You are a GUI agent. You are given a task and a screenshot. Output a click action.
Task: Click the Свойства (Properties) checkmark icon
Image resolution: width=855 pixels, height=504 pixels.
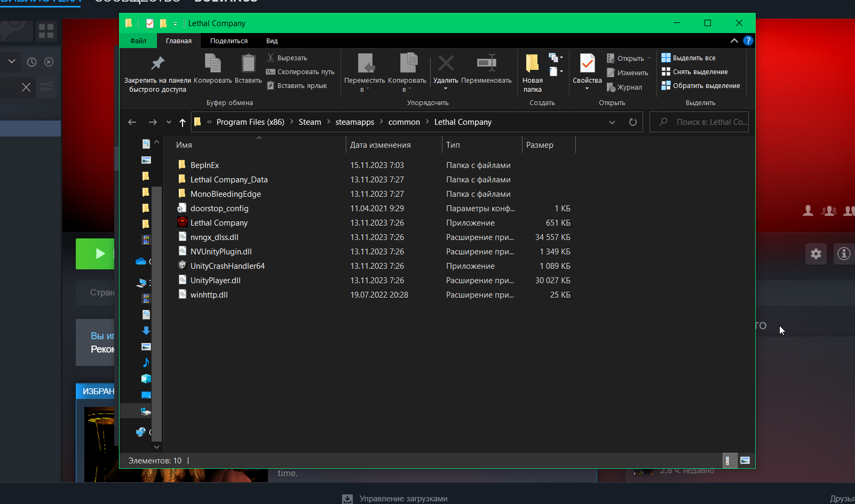(587, 63)
